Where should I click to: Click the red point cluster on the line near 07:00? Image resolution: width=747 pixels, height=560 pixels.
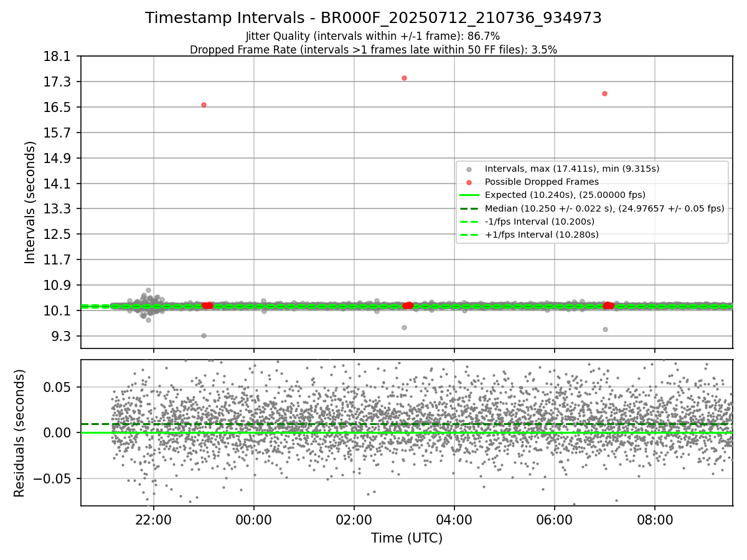[608, 306]
